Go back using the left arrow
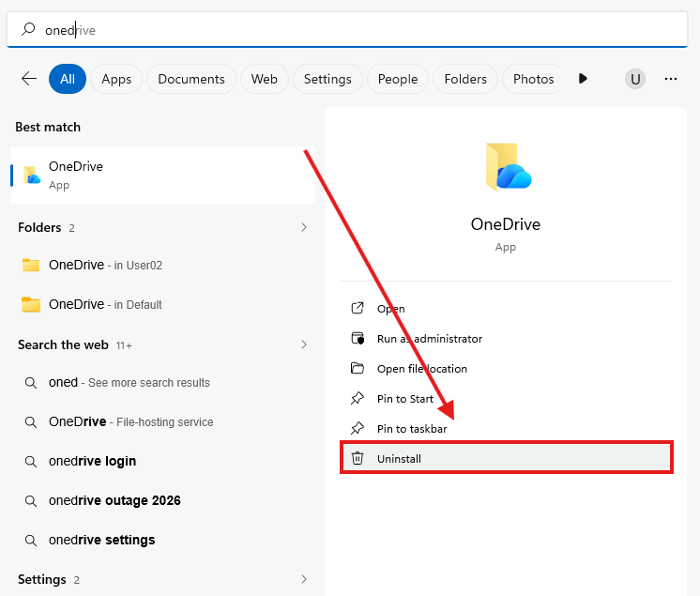Image resolution: width=700 pixels, height=596 pixels. click(x=29, y=79)
